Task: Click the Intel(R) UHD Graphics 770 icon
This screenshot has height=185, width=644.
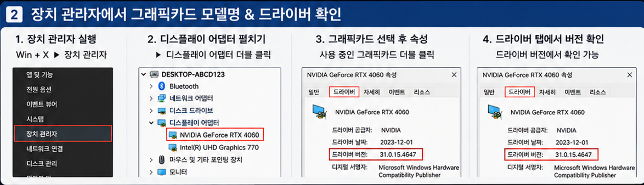Action: tap(173, 147)
